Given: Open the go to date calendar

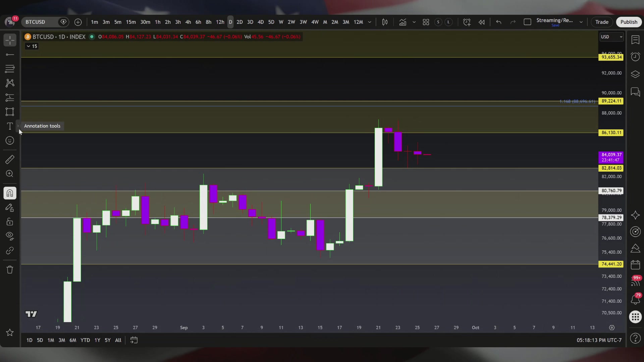Looking at the screenshot, I should tap(134, 340).
